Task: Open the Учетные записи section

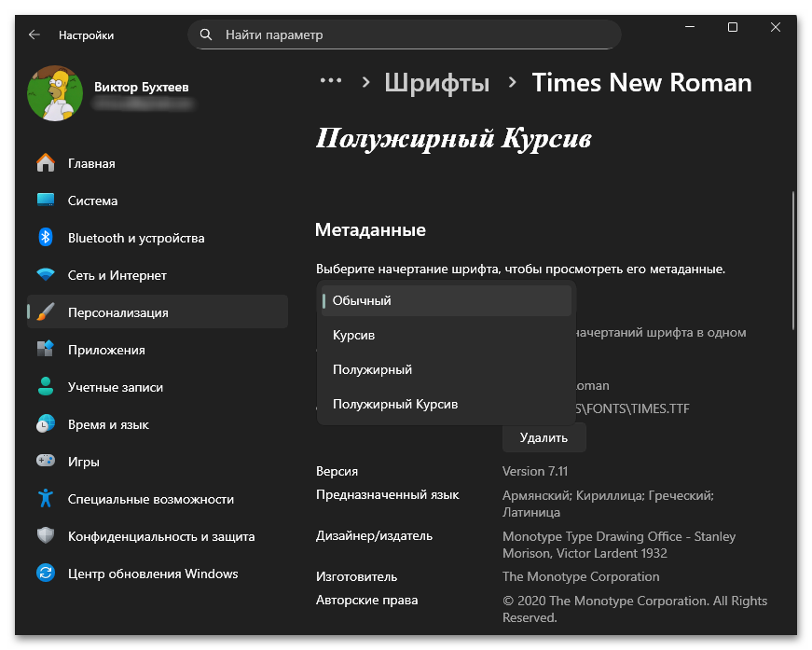Action: (44, 387)
